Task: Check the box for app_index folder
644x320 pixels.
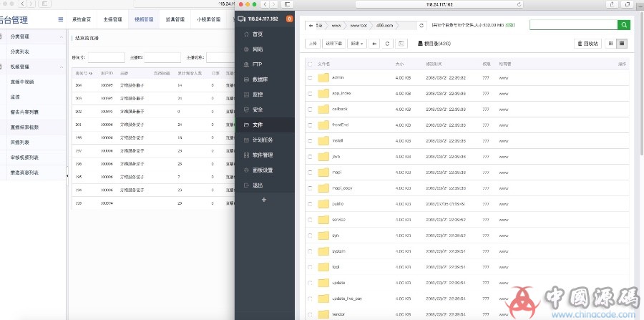Action: click(x=310, y=94)
